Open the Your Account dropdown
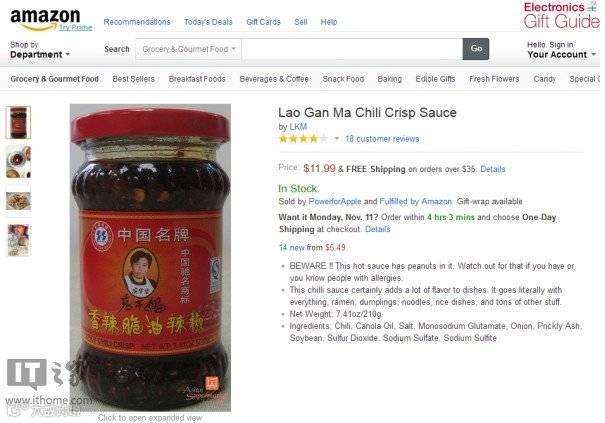This screenshot has width=605, height=423. pos(561,50)
